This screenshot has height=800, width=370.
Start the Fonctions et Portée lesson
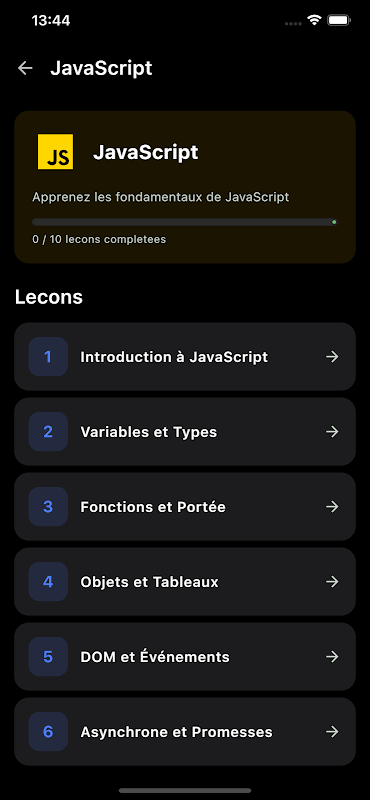185,507
